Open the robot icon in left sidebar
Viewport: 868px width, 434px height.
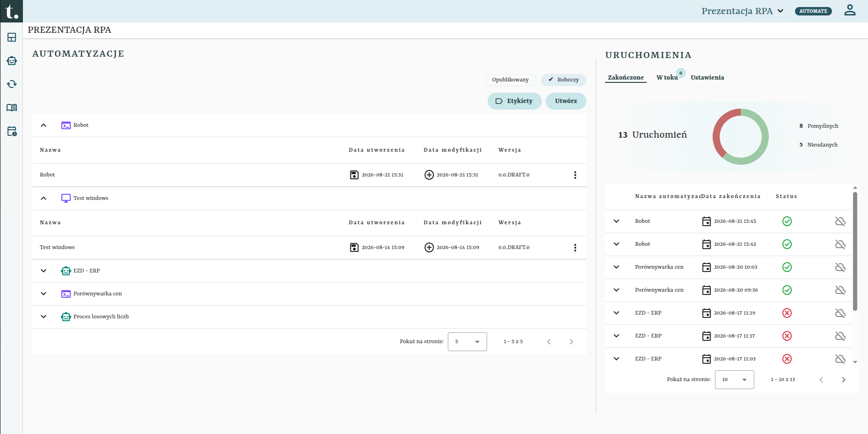tap(12, 61)
